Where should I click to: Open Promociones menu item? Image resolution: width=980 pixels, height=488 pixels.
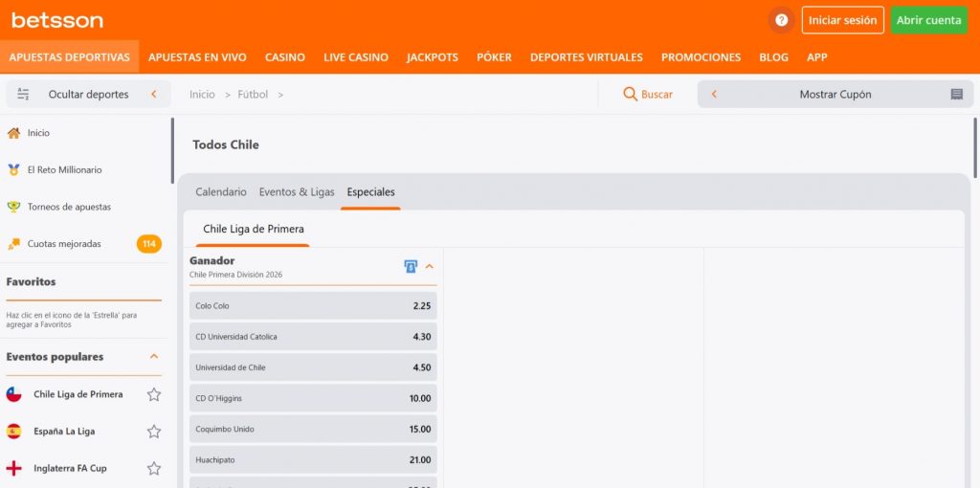pos(702,56)
